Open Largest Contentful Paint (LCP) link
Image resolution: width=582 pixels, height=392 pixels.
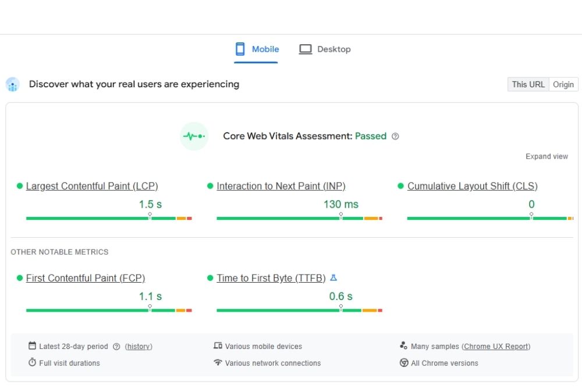click(x=92, y=186)
